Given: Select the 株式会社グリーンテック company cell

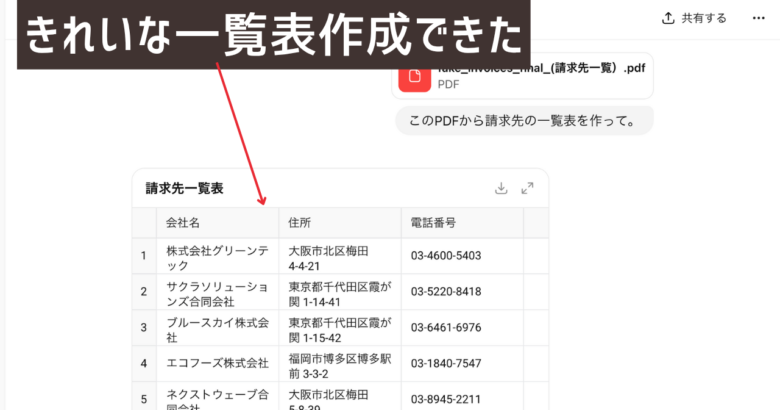Looking at the screenshot, I should pos(217,257).
